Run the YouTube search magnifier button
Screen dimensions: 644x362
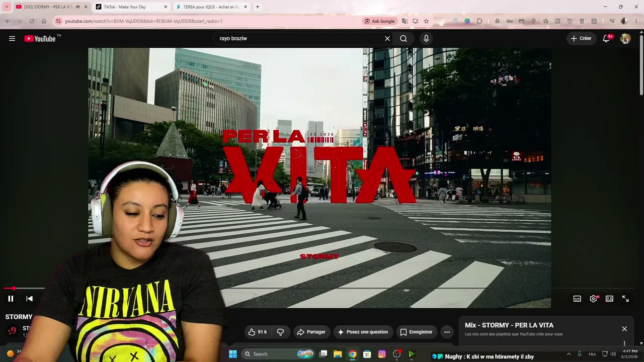404,39
